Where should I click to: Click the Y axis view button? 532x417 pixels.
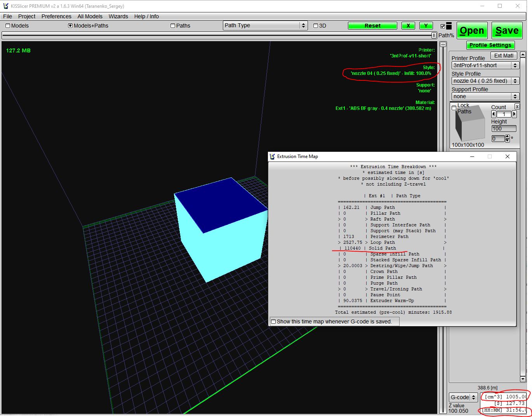click(x=426, y=26)
